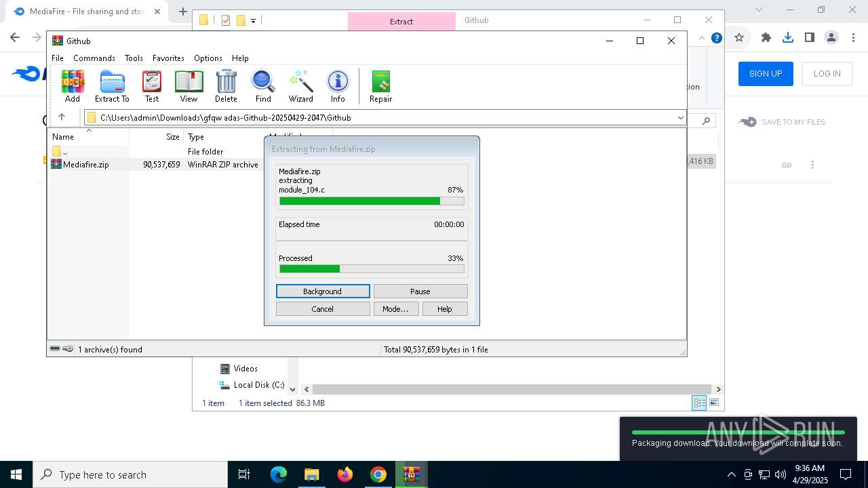Click Help button in extraction dialog
Image resolution: width=868 pixels, height=488 pixels.
tap(445, 309)
